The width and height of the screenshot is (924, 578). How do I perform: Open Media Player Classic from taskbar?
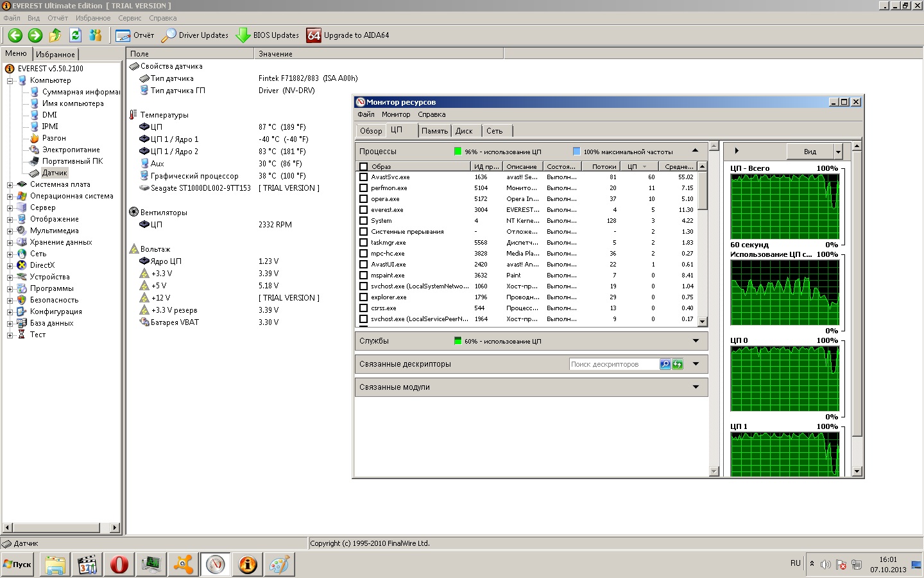coord(87,565)
